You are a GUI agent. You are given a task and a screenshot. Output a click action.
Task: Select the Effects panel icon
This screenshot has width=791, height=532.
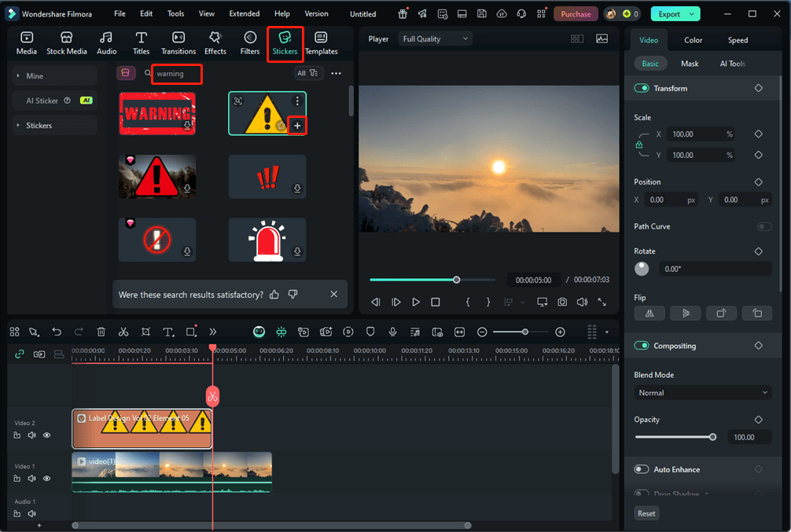(215, 42)
